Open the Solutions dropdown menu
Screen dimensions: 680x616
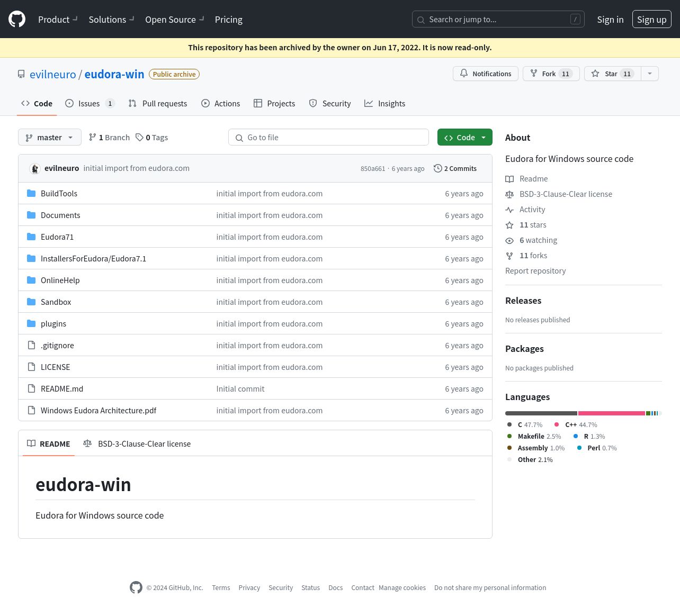[x=111, y=20]
